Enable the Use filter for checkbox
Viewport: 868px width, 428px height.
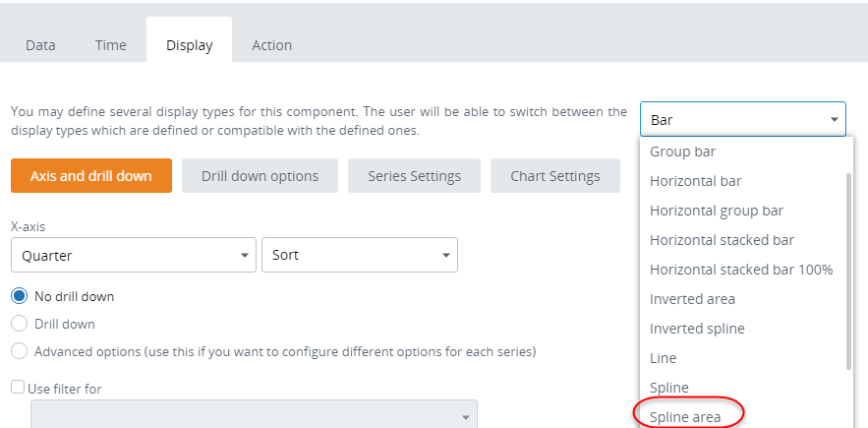click(x=18, y=388)
